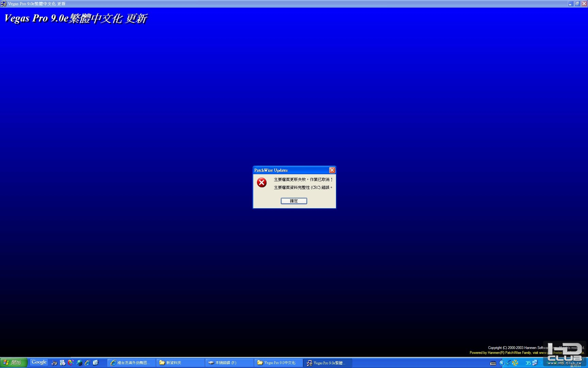Close the PatchWise Updater error dialog
This screenshot has width=588, height=368.
point(332,170)
